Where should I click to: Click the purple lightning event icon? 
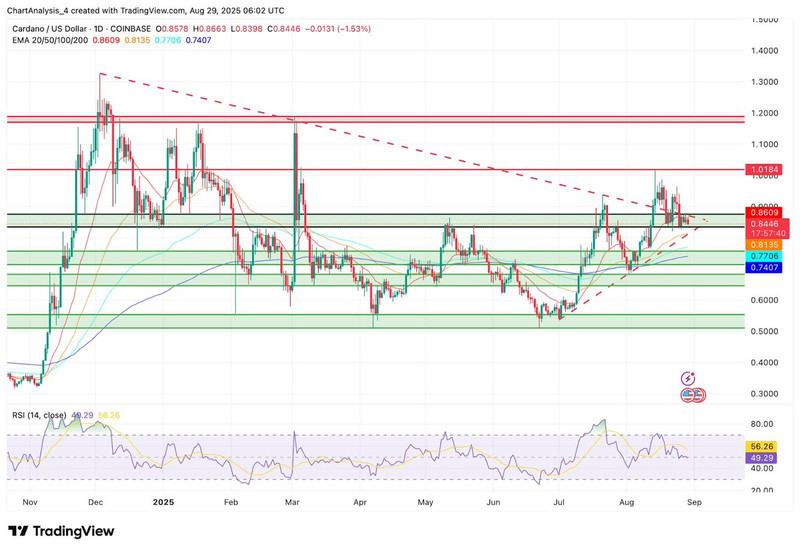[688, 379]
